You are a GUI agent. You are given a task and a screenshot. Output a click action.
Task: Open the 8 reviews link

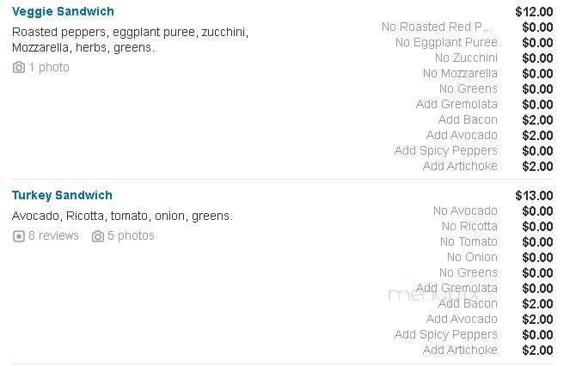(x=53, y=235)
